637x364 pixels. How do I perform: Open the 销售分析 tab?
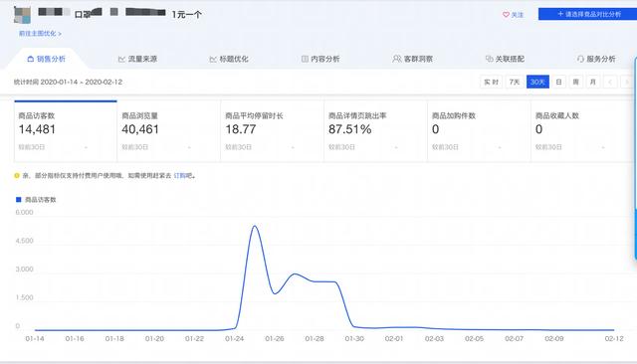[46, 59]
